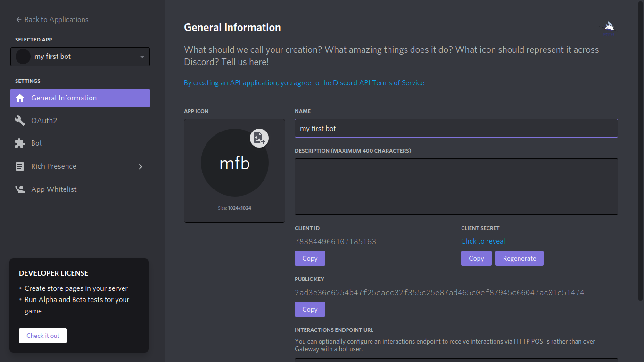Click inside the Description text area
The height and width of the screenshot is (362, 644).
point(456,187)
